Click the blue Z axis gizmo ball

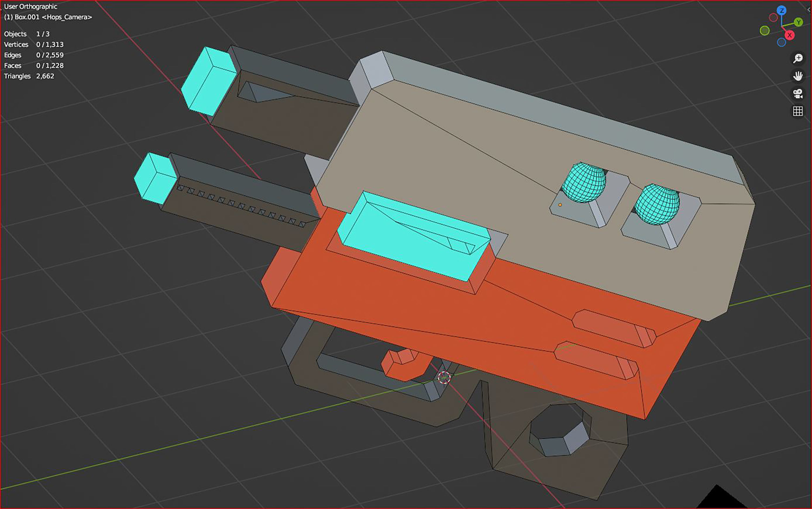[781, 11]
